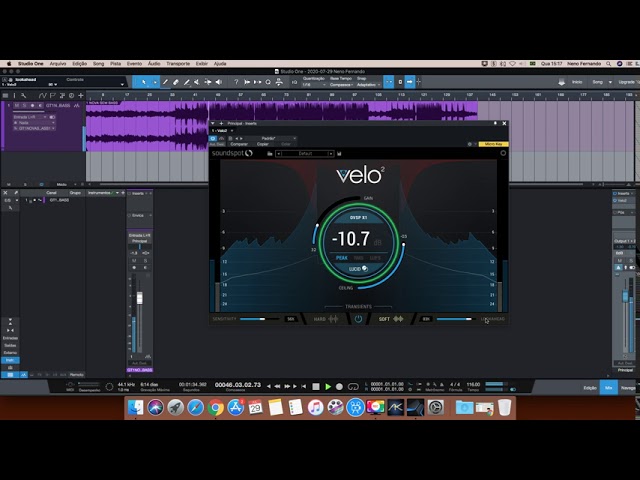
Task: Bypass plugin with the blue power button
Action: (x=213, y=138)
